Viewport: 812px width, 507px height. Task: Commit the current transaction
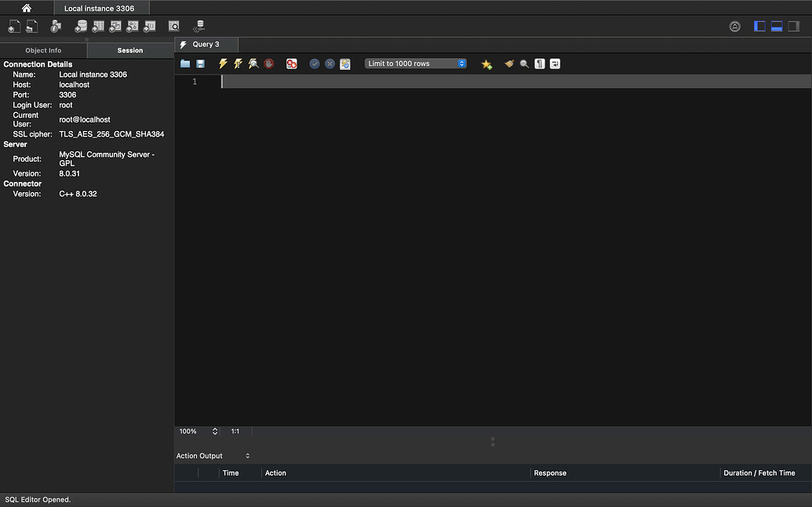tap(315, 64)
